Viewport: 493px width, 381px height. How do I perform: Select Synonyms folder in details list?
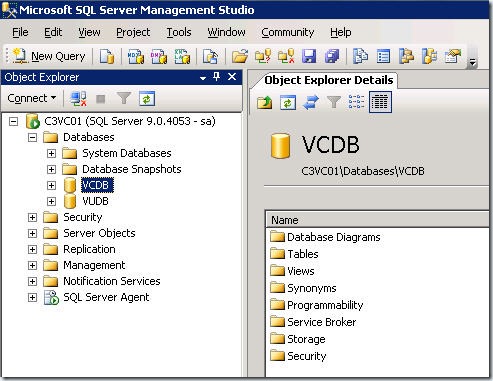[x=312, y=288]
